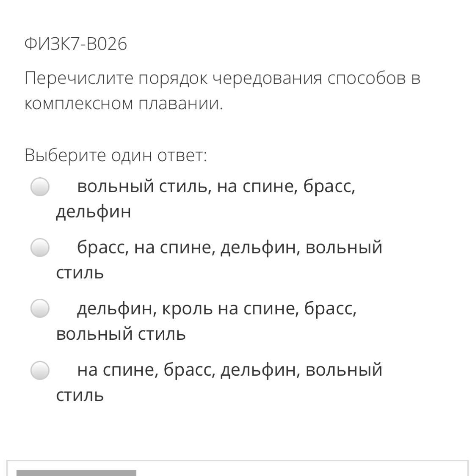The height and width of the screenshot is (476, 475).
Task: Click the words 'комплексном плавании.'
Action: coord(124,104)
